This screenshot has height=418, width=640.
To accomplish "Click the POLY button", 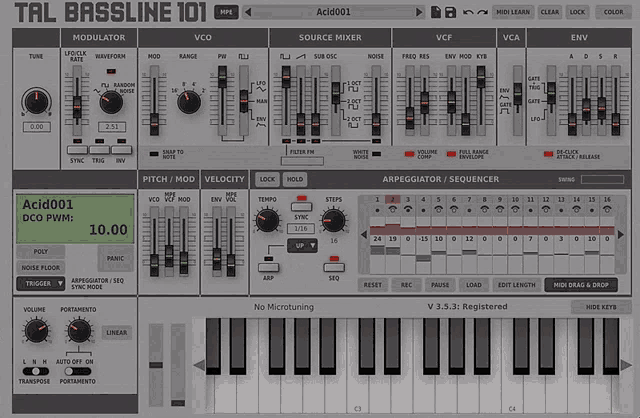I will coord(40,251).
